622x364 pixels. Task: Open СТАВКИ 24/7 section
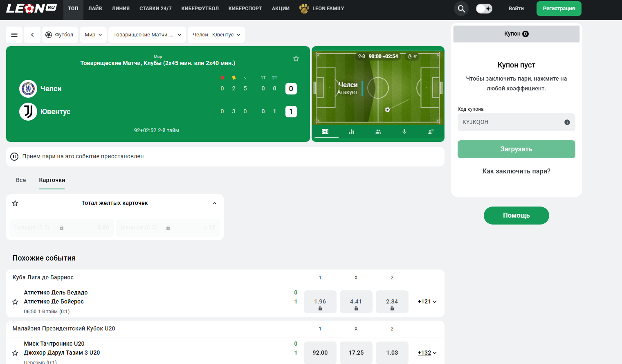click(155, 9)
